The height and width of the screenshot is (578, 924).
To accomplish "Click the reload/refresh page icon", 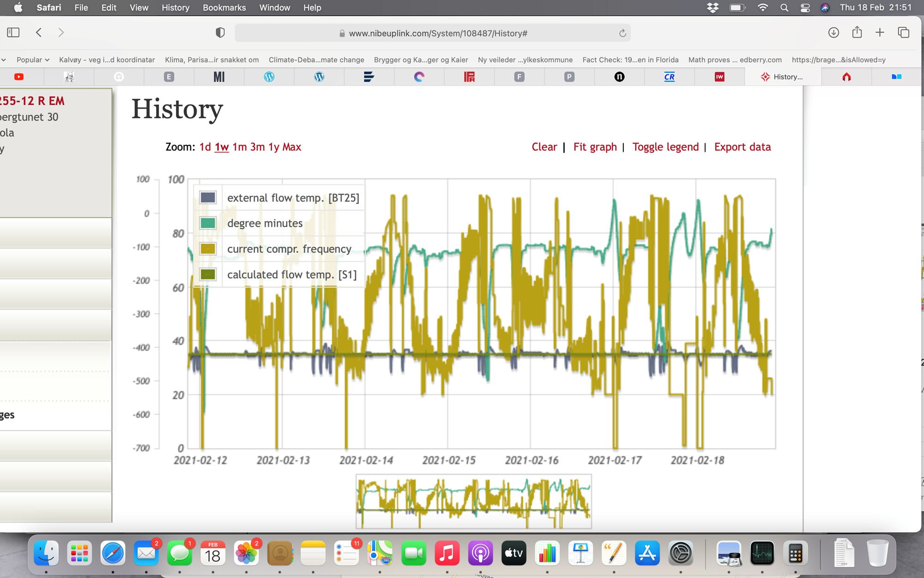I will (622, 33).
